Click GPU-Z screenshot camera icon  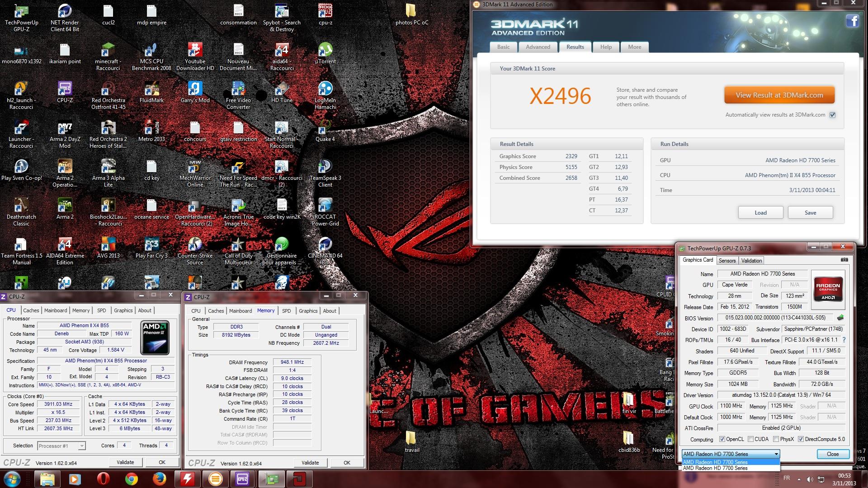pos(844,260)
